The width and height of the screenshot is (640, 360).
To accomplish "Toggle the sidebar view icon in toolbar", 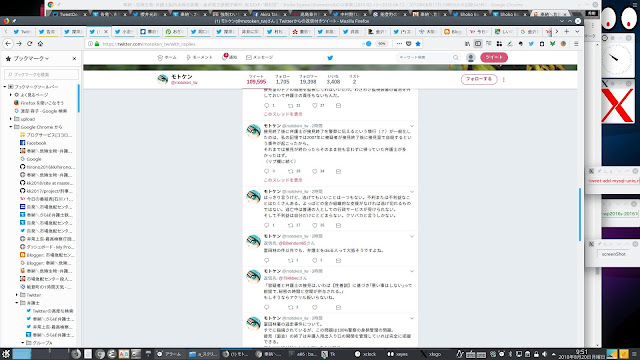I will pos(478,44).
